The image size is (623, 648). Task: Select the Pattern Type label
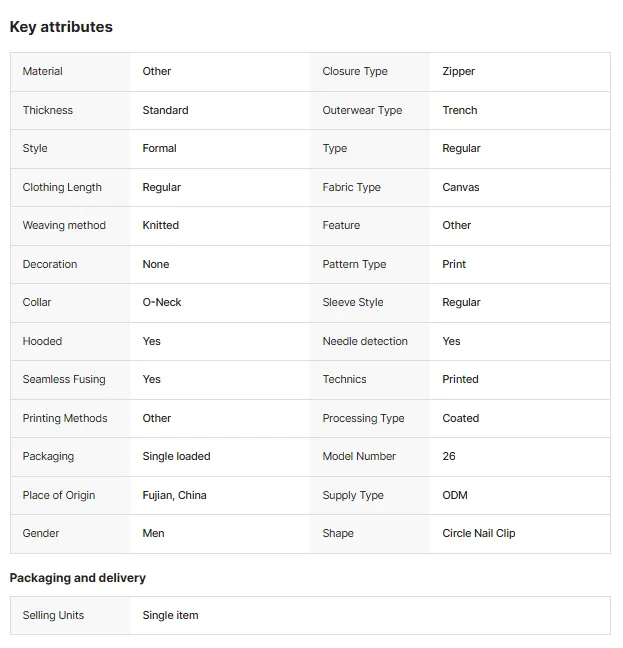354,264
